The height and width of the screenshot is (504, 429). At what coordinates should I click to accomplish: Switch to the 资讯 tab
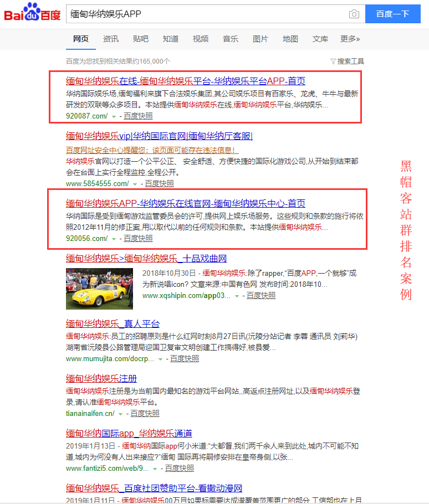click(x=111, y=39)
